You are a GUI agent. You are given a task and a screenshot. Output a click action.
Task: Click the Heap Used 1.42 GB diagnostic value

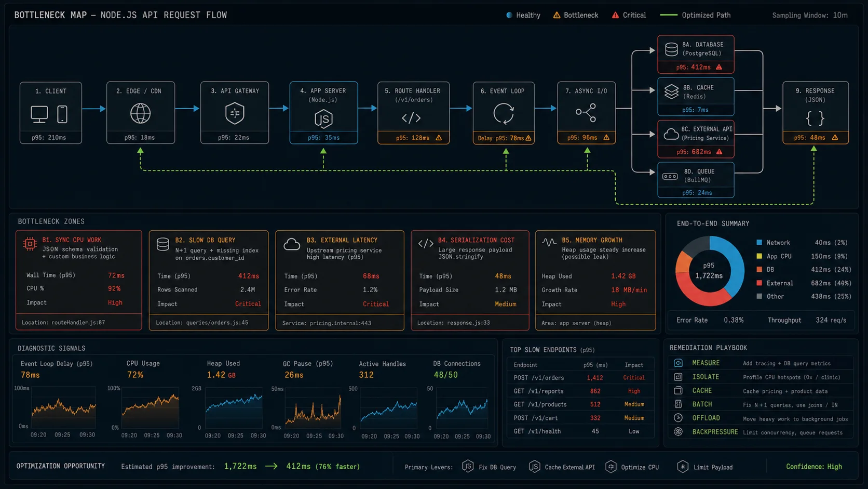221,375
